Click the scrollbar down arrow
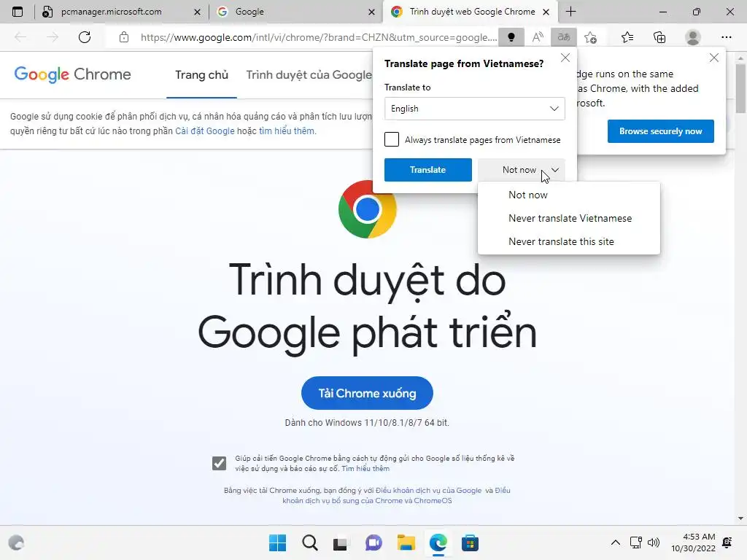Viewport: 747px width, 560px height. pos(740,518)
